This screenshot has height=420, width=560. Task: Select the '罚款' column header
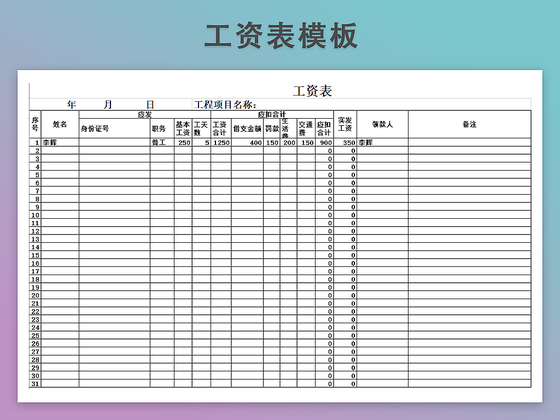(272, 129)
